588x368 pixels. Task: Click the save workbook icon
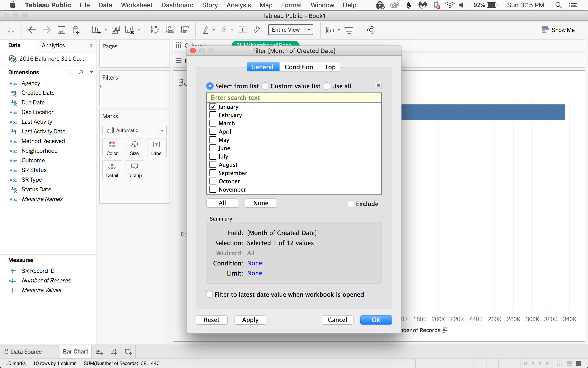coord(61,30)
